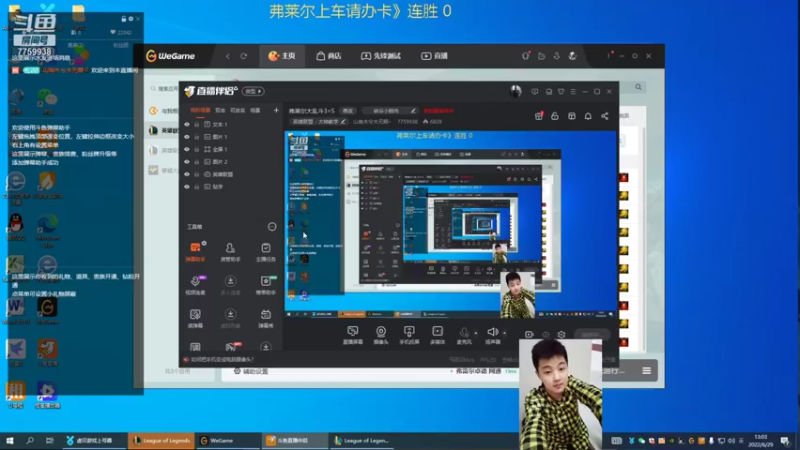Add 多媒体 multimedia source
This screenshot has width=800, height=450.
point(437,335)
